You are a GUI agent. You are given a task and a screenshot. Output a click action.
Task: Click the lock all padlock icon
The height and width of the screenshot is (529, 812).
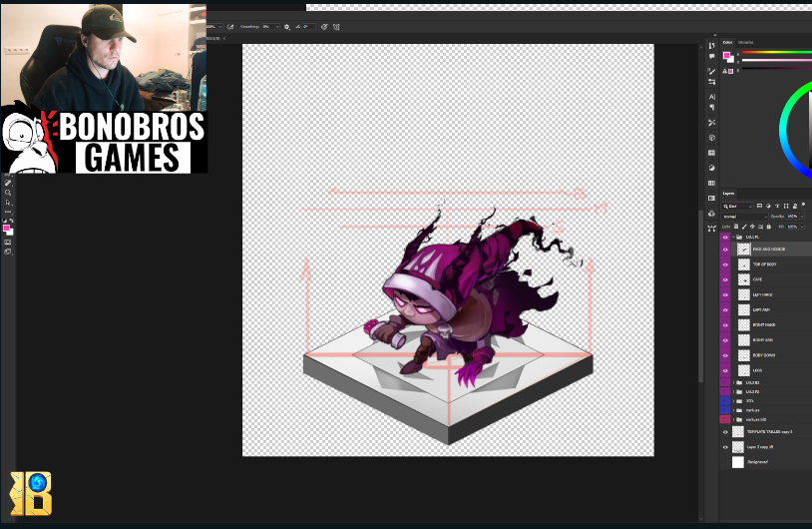(769, 227)
